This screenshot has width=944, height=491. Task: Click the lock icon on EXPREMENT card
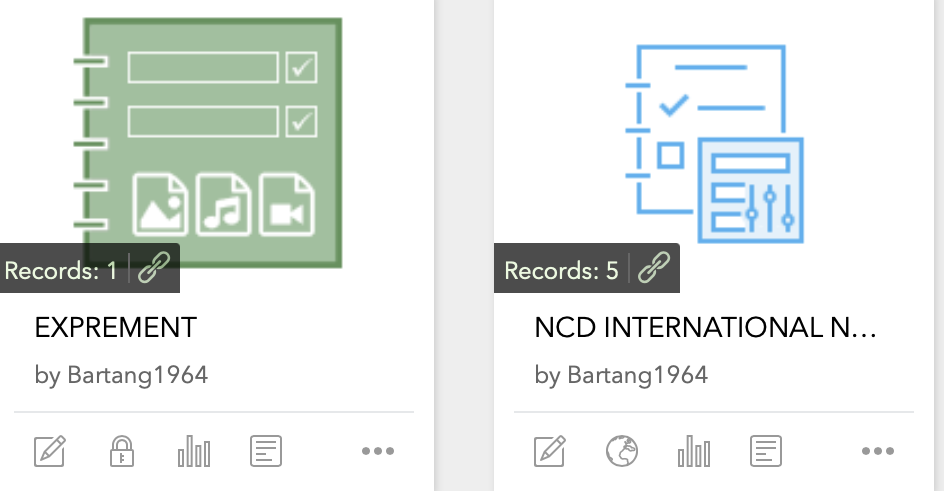[121, 452]
